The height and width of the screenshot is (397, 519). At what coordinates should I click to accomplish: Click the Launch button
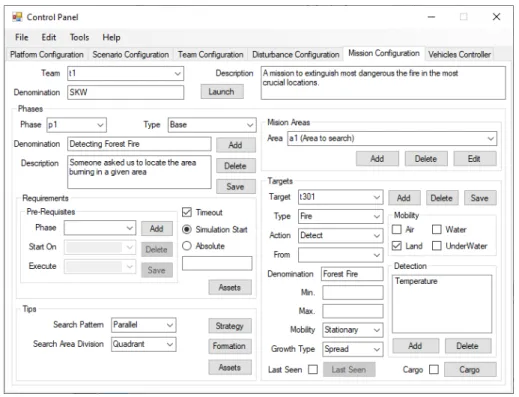[222, 92]
